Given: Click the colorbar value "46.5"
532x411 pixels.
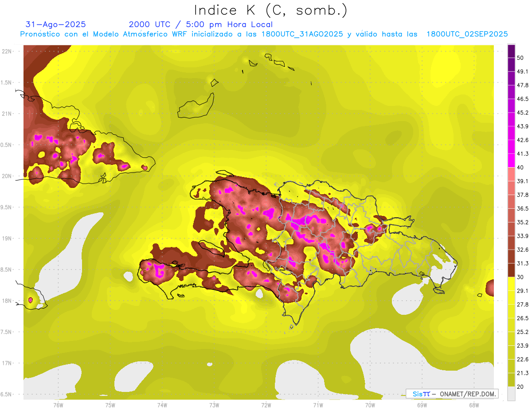Looking at the screenshot, I should pyautogui.click(x=523, y=99).
